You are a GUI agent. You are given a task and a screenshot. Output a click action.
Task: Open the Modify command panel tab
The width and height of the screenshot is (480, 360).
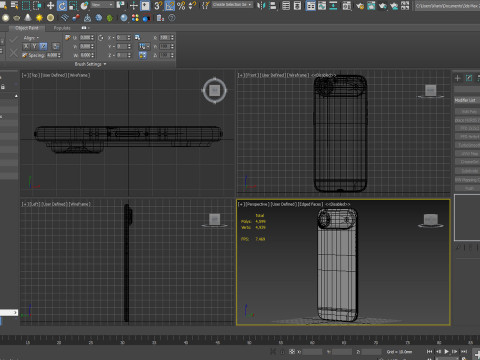(469, 78)
